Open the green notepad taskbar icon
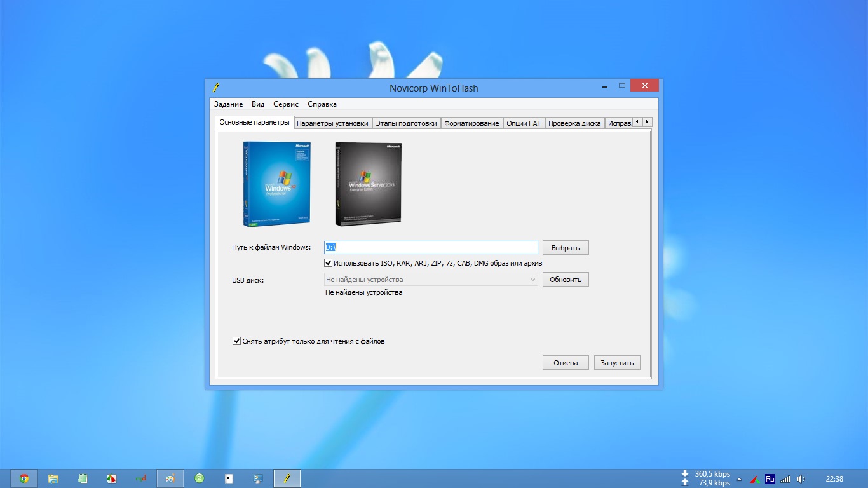Image resolution: width=868 pixels, height=488 pixels. pos(83,478)
